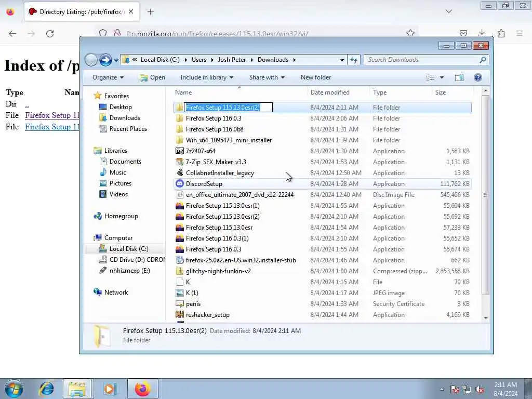This screenshot has width=532, height=399.
Task: Select the CollabnetInstaller_legacy icon
Action: point(179,172)
